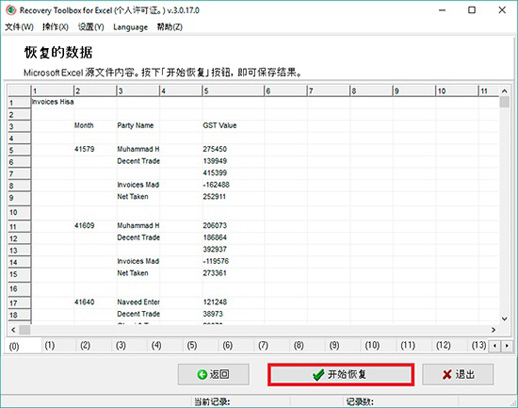This screenshot has height=408, width=518.
Task: Click the vertical scrollbar thumb of the grid
Action: tap(504, 102)
